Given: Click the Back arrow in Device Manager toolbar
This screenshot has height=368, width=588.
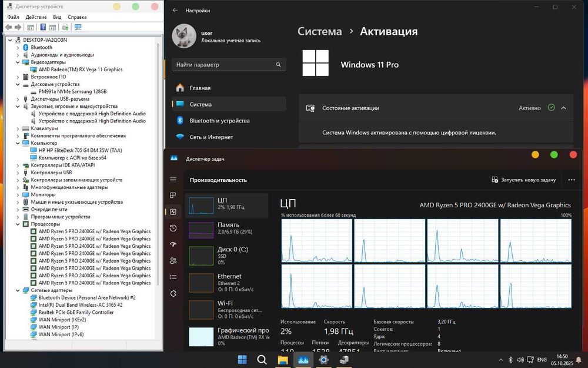Looking at the screenshot, I should tap(9, 27).
